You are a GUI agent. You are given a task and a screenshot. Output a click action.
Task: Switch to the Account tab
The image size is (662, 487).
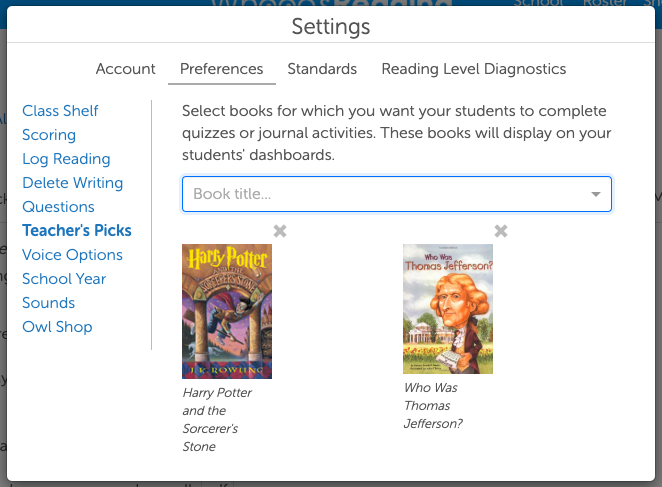[126, 69]
